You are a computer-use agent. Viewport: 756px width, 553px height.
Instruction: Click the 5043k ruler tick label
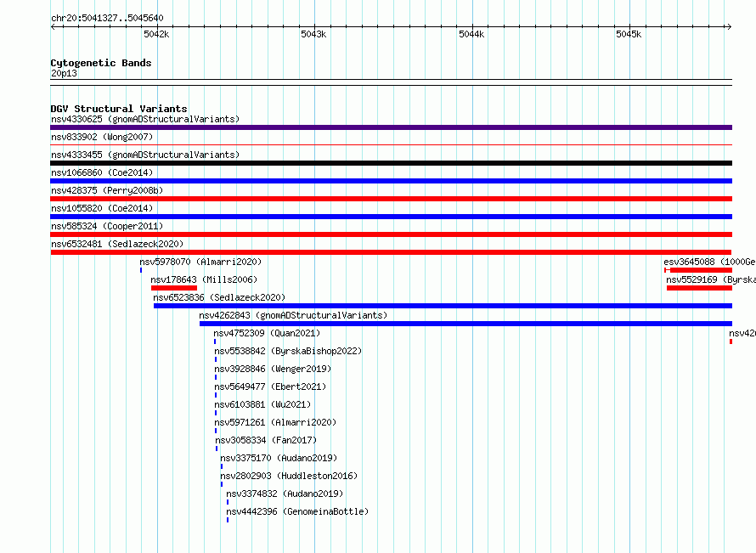point(314,34)
